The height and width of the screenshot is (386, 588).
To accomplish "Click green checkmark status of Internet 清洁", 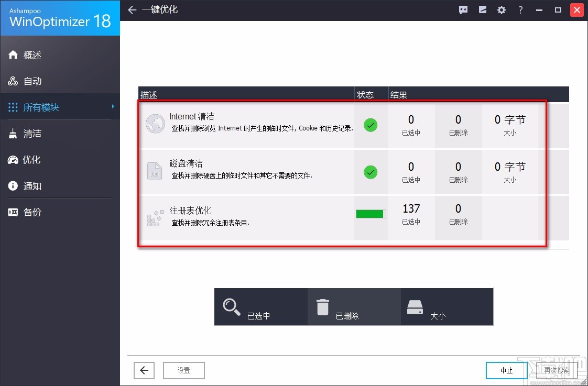I will coord(371,125).
